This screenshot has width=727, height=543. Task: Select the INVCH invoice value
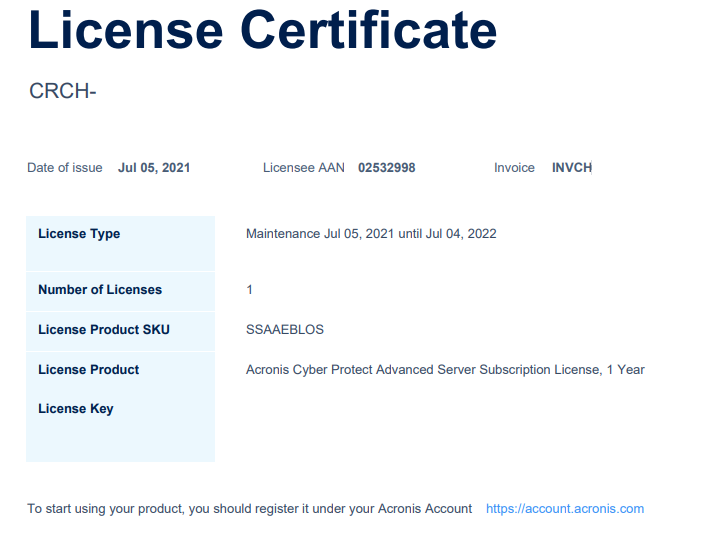coord(572,167)
